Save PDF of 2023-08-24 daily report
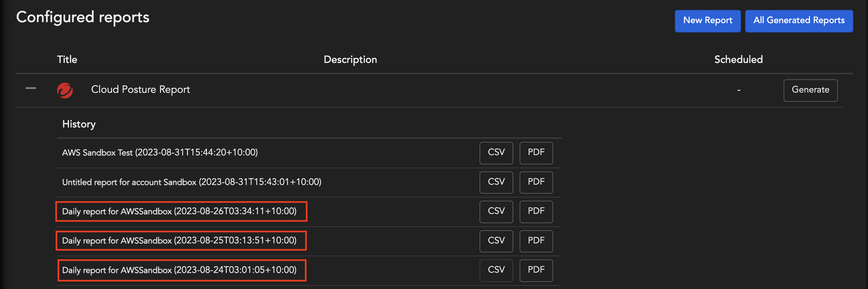Viewport: 868px width, 289px height. click(536, 270)
